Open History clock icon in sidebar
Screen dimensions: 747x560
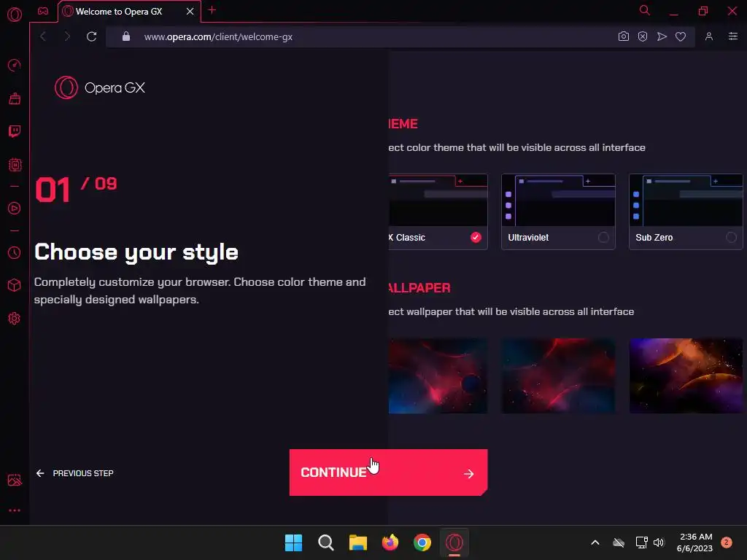pyautogui.click(x=15, y=252)
